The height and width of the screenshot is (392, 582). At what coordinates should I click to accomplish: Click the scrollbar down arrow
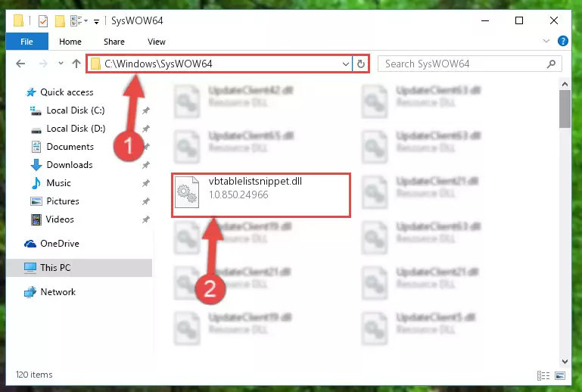(x=565, y=361)
